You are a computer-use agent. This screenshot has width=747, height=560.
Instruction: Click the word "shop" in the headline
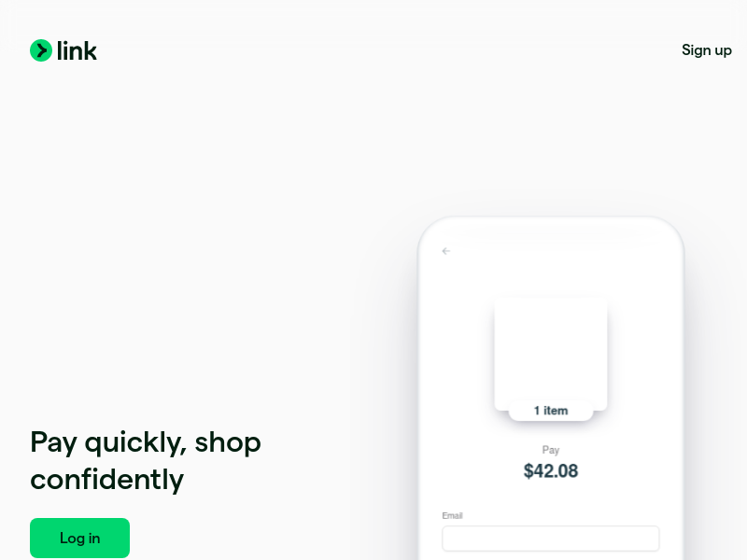pos(228,444)
